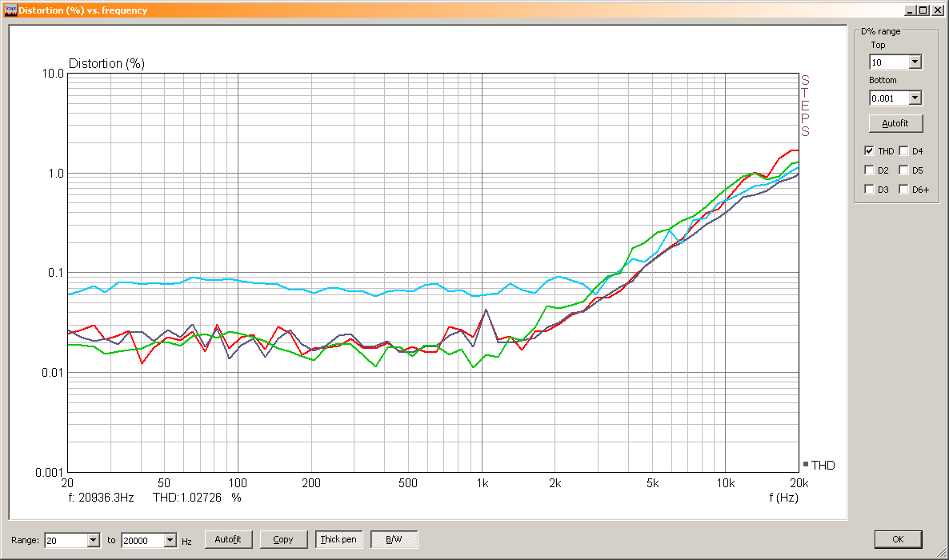This screenshot has width=949, height=560.
Task: Minimize the Distortion vs. frequency window
Action: [911, 10]
